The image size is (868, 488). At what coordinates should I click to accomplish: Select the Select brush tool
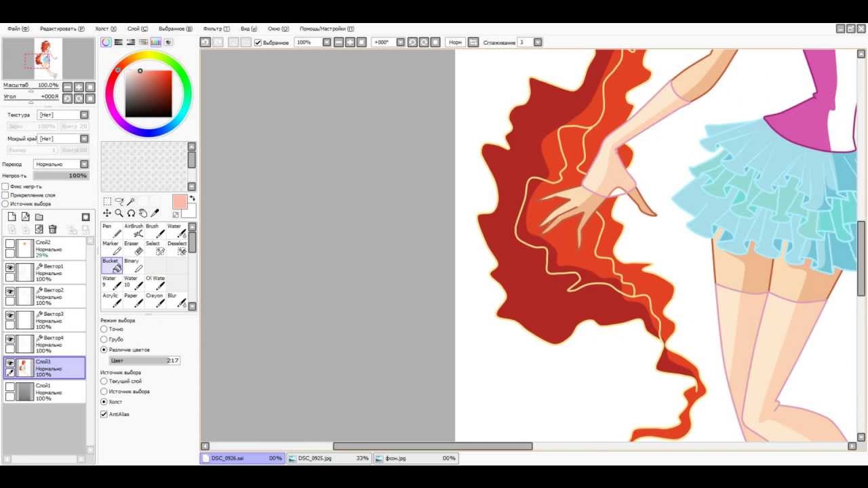tap(155, 247)
